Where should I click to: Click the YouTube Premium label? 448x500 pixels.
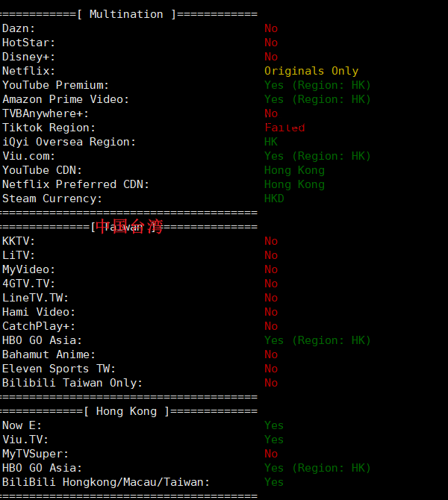pos(55,85)
